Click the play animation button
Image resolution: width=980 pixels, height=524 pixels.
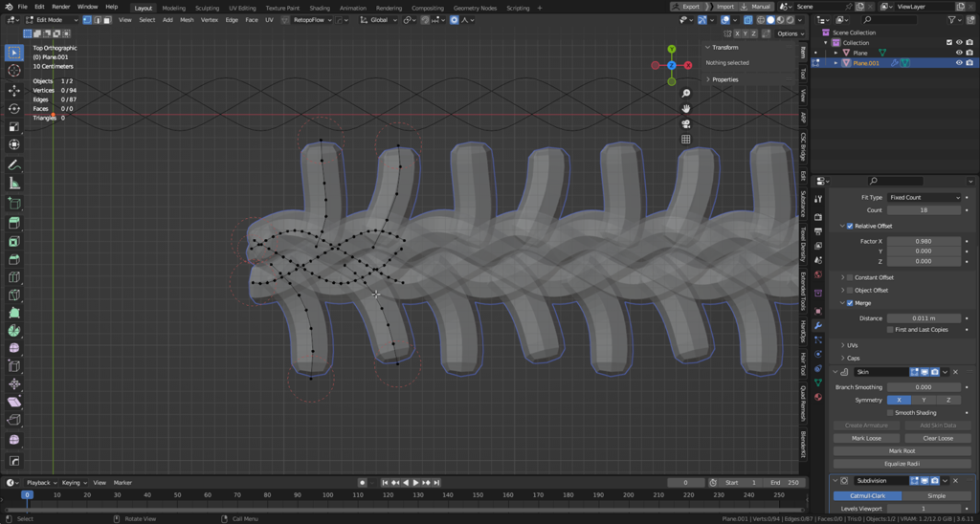pos(415,483)
